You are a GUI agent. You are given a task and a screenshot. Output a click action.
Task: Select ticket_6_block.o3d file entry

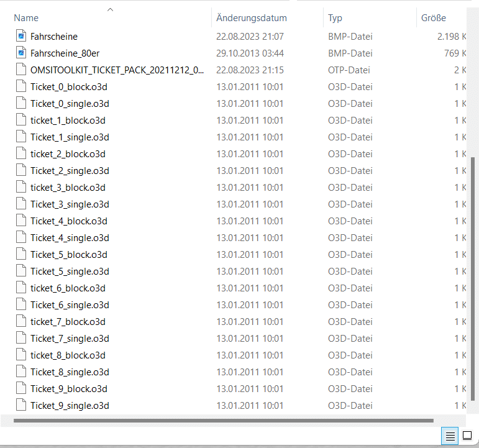pyautogui.click(x=68, y=288)
